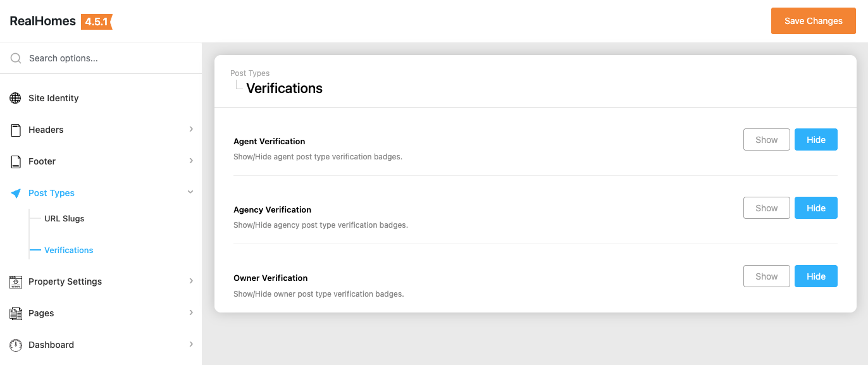The width and height of the screenshot is (868, 365).
Task: Expand the Dashboard section chevron
Action: (x=191, y=344)
